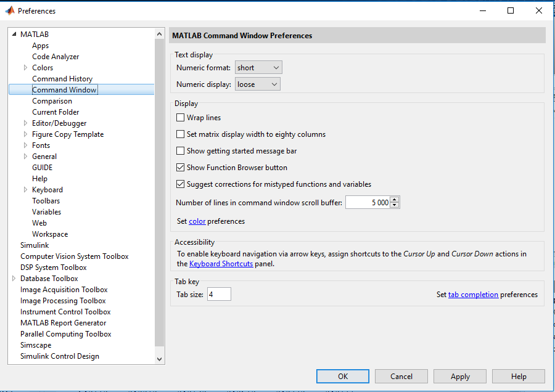Viewport: 555px width, 392px height.
Task: Expand the General tree node
Action: pos(25,157)
